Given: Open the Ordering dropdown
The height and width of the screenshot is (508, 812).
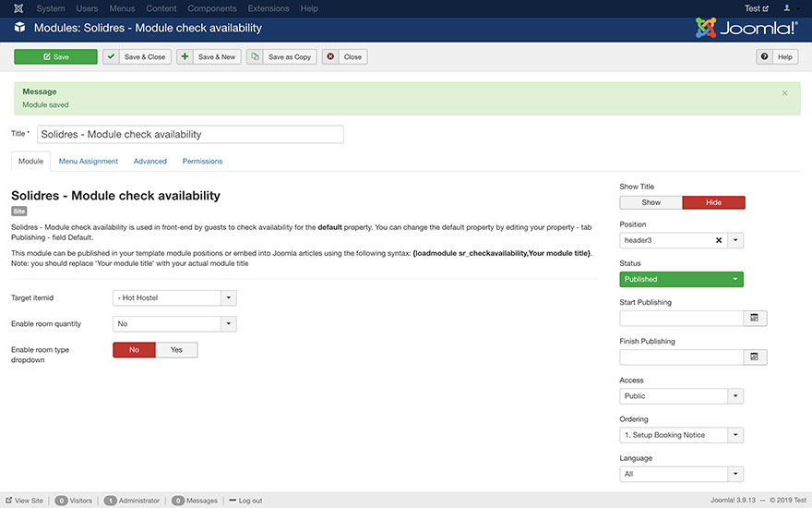Looking at the screenshot, I should [682, 435].
